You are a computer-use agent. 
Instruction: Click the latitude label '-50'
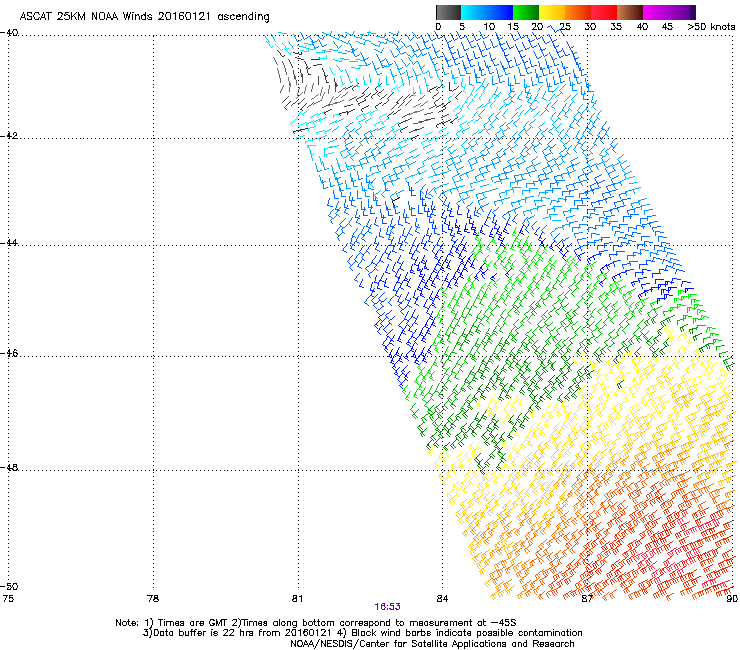click(9, 586)
